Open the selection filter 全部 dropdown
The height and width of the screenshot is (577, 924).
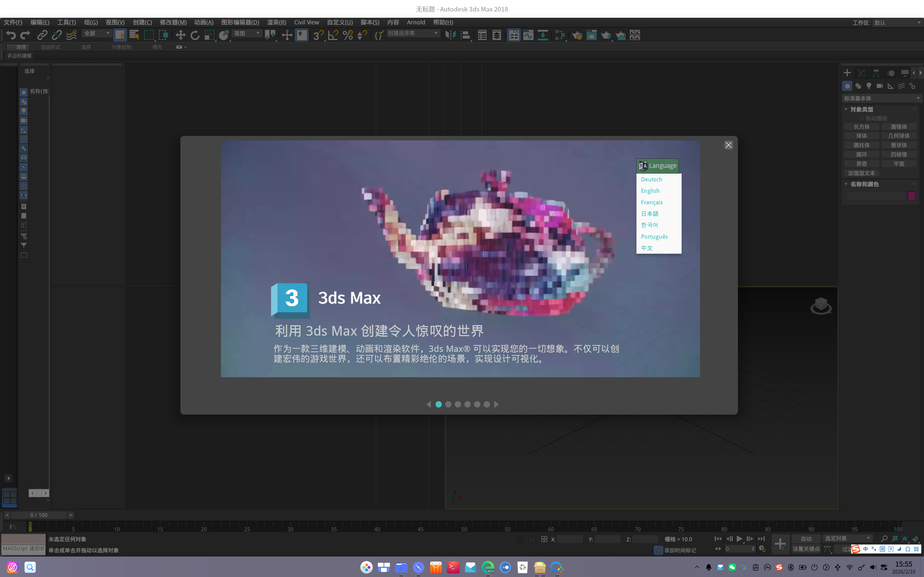[96, 33]
